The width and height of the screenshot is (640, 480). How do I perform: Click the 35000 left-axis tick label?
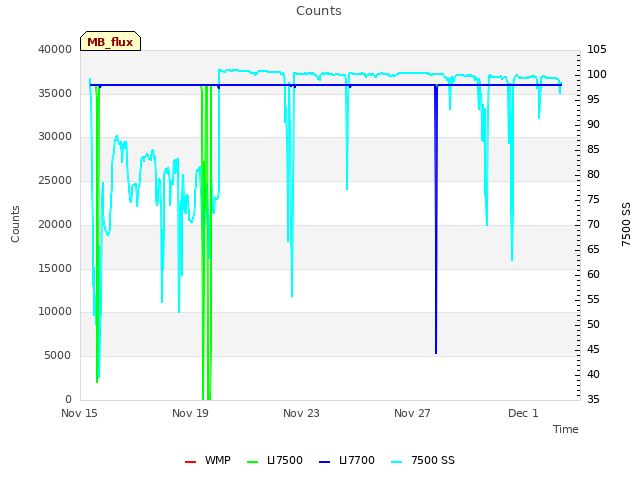tap(55, 93)
